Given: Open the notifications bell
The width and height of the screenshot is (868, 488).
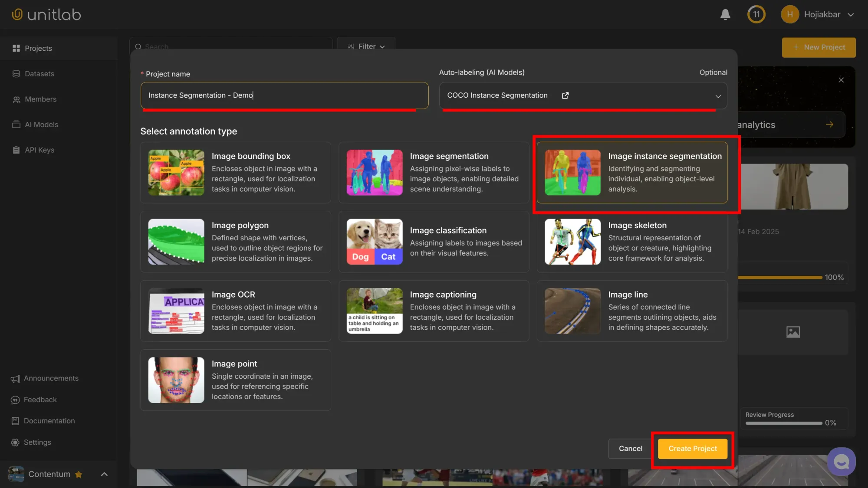Looking at the screenshot, I should pyautogui.click(x=725, y=14).
